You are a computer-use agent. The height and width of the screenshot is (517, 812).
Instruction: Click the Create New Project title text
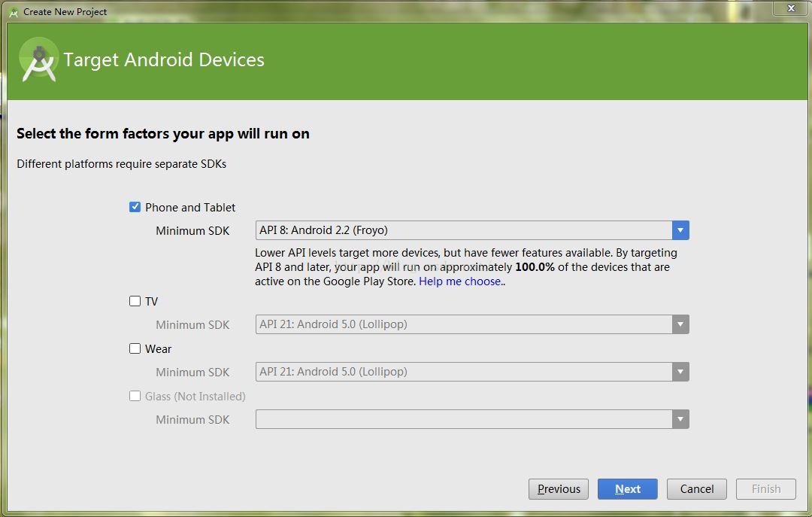tap(65, 12)
